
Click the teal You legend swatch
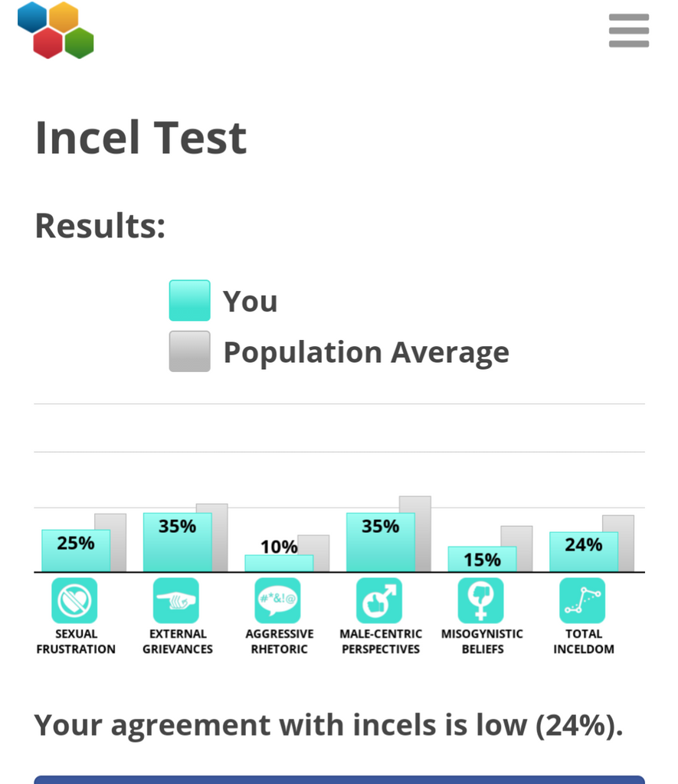pyautogui.click(x=190, y=300)
